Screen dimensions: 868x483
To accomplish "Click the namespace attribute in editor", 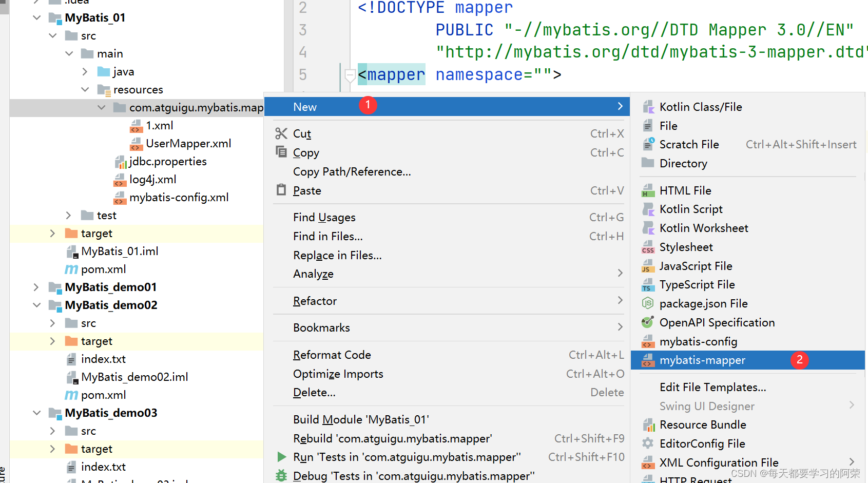I will point(479,75).
